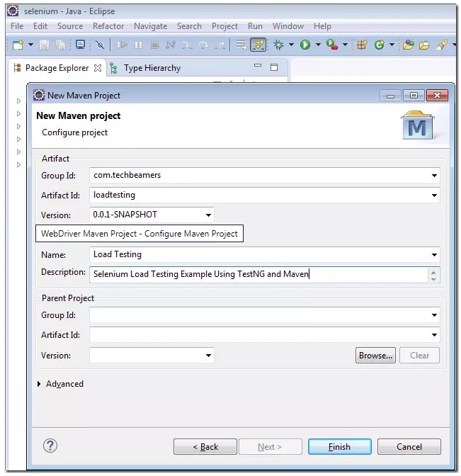Click the New file toolbar icon
The height and width of the screenshot is (476, 461).
coord(18,45)
